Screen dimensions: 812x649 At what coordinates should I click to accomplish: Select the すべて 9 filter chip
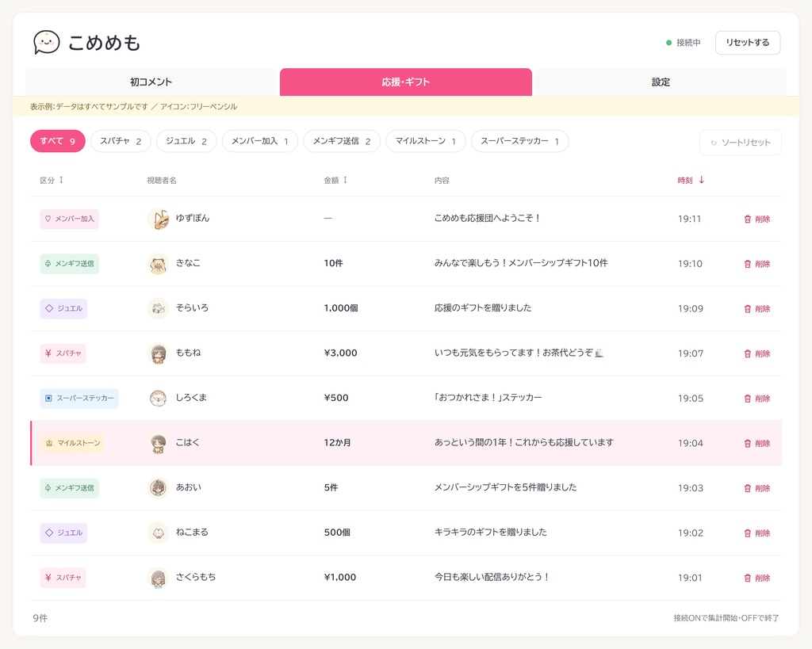(57, 141)
